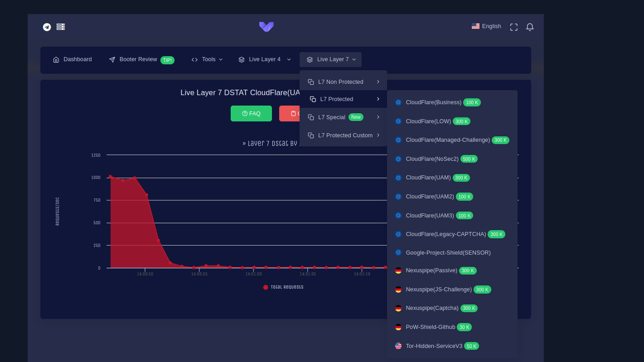Go to Dashboard

73,59
